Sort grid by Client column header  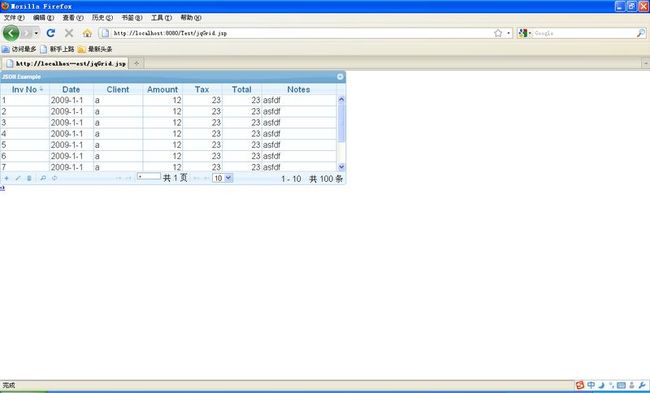tap(118, 90)
